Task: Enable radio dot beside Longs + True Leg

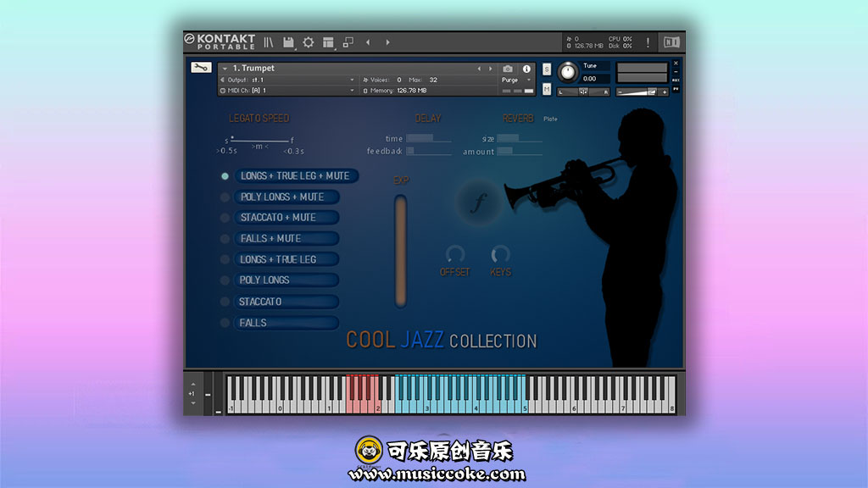Action: coord(225,259)
